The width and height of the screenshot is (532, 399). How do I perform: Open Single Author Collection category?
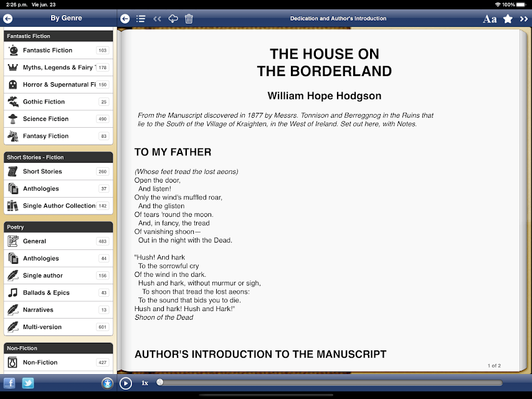pyautogui.click(x=59, y=206)
